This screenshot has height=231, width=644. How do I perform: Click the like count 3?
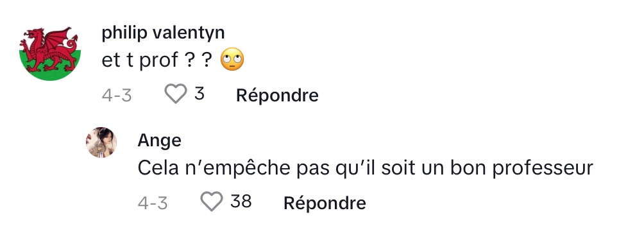(199, 94)
